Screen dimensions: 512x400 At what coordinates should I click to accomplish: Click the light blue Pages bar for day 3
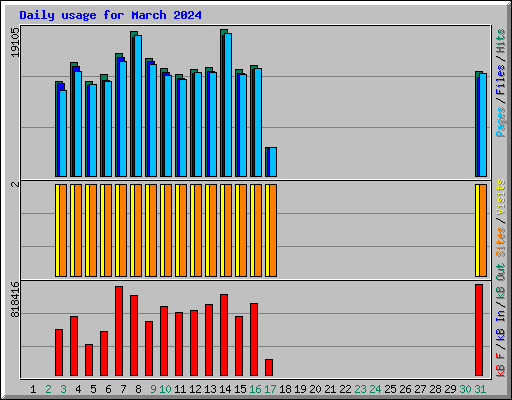(x=63, y=133)
